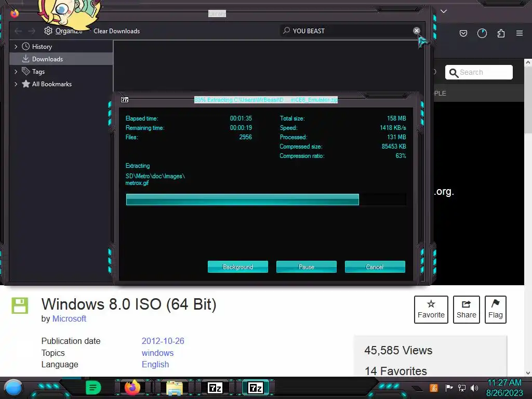Viewport: 532px width, 399px height.
Task: Expand the All Bookmarks tree node
Action: pyautogui.click(x=16, y=84)
